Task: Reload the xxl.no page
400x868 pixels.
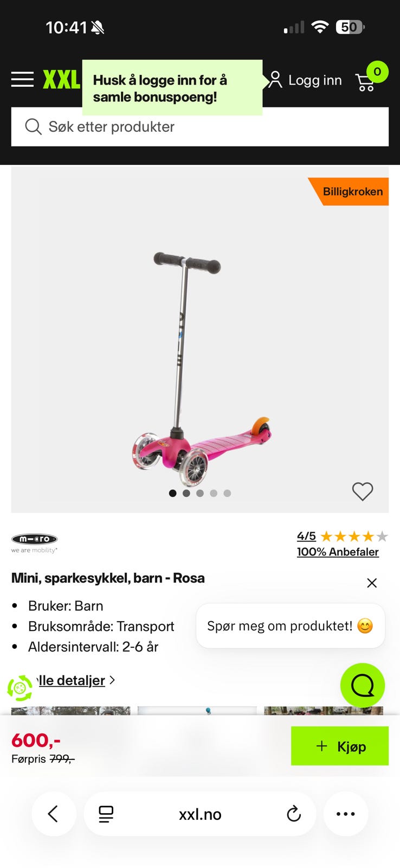Action: click(x=294, y=814)
